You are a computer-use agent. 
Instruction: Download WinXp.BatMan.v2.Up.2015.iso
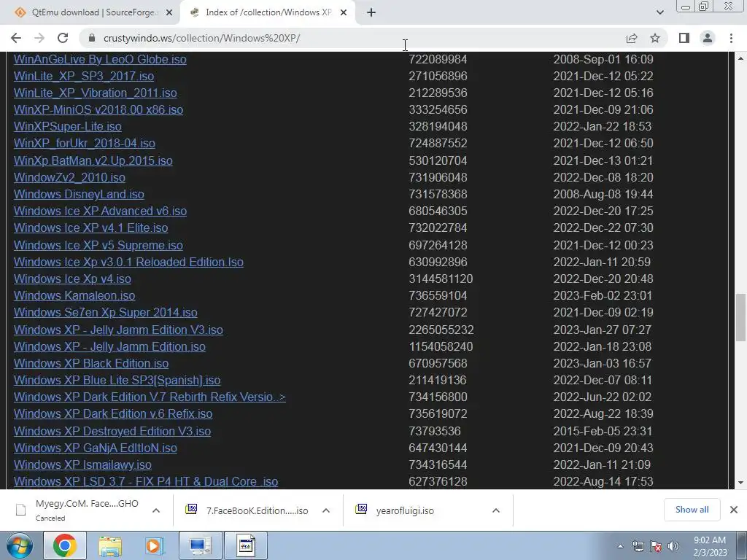93,160
